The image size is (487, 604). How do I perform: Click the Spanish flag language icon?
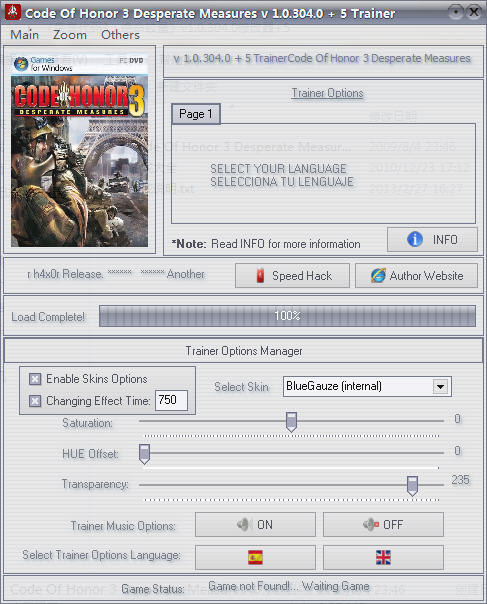pyautogui.click(x=255, y=557)
